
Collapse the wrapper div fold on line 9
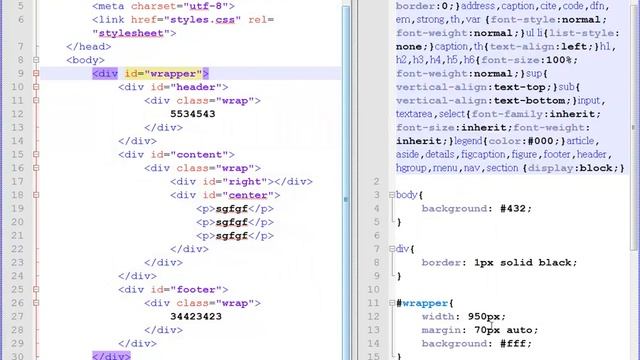point(36,73)
